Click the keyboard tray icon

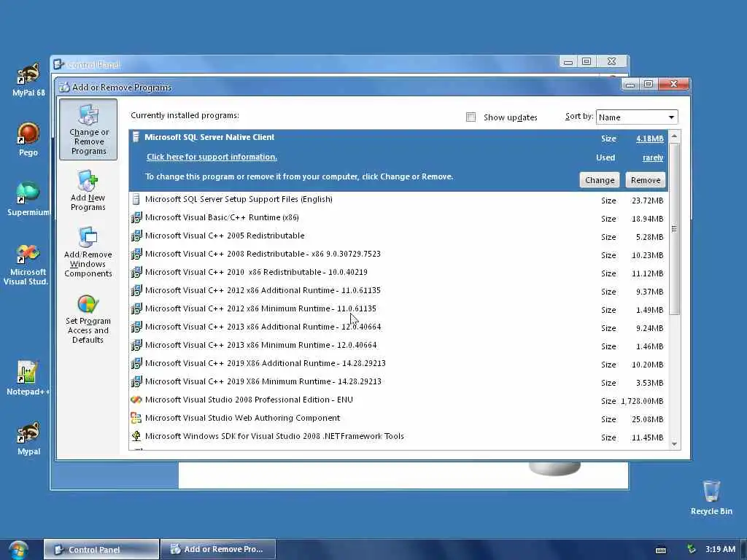pos(661,550)
